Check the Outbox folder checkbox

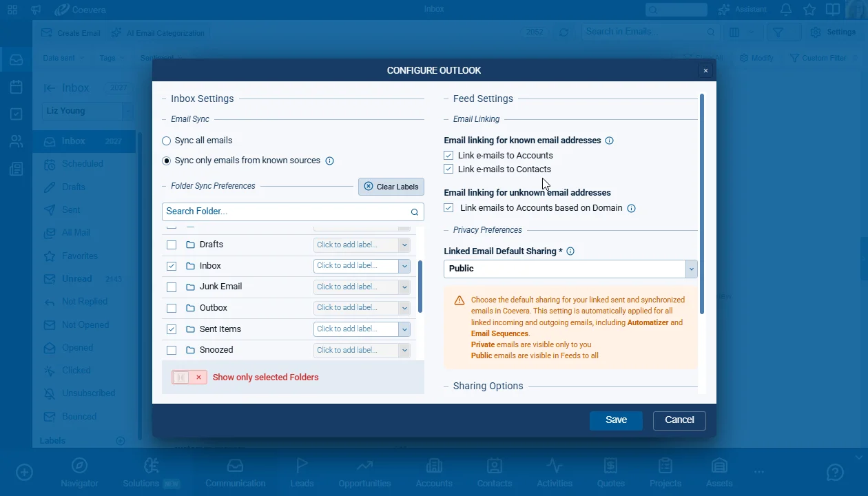[172, 308]
